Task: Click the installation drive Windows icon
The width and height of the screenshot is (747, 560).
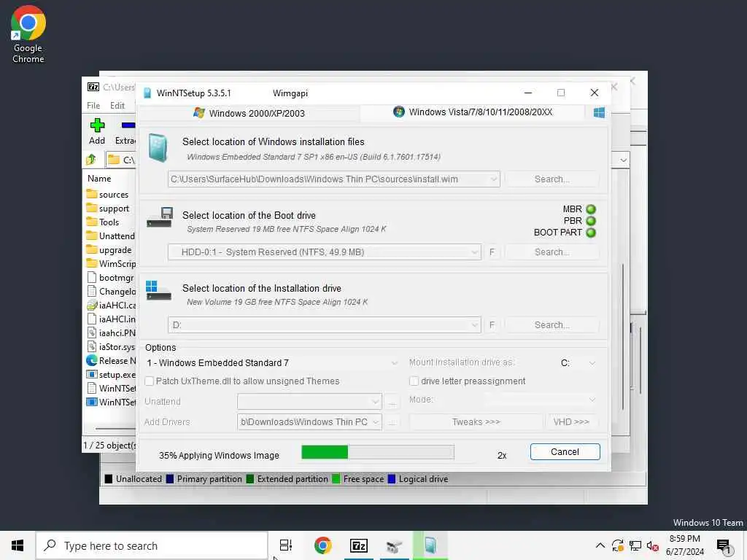Action: (158, 290)
